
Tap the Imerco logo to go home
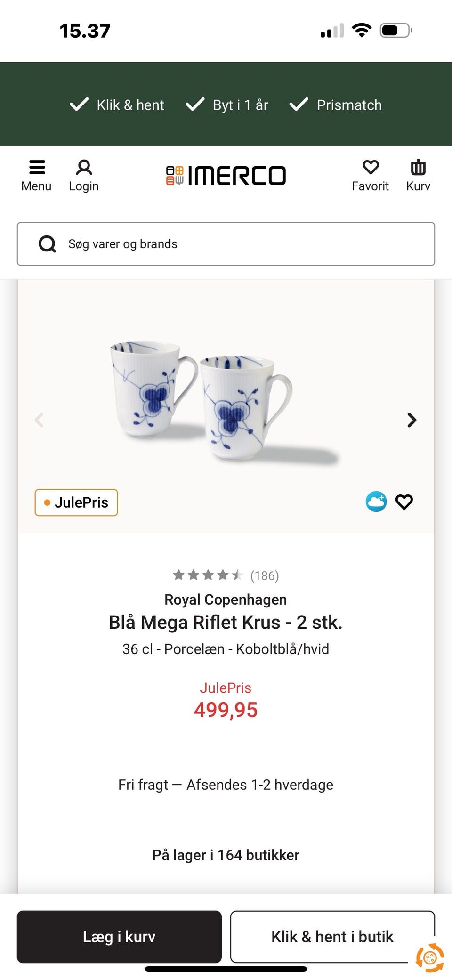pos(226,174)
